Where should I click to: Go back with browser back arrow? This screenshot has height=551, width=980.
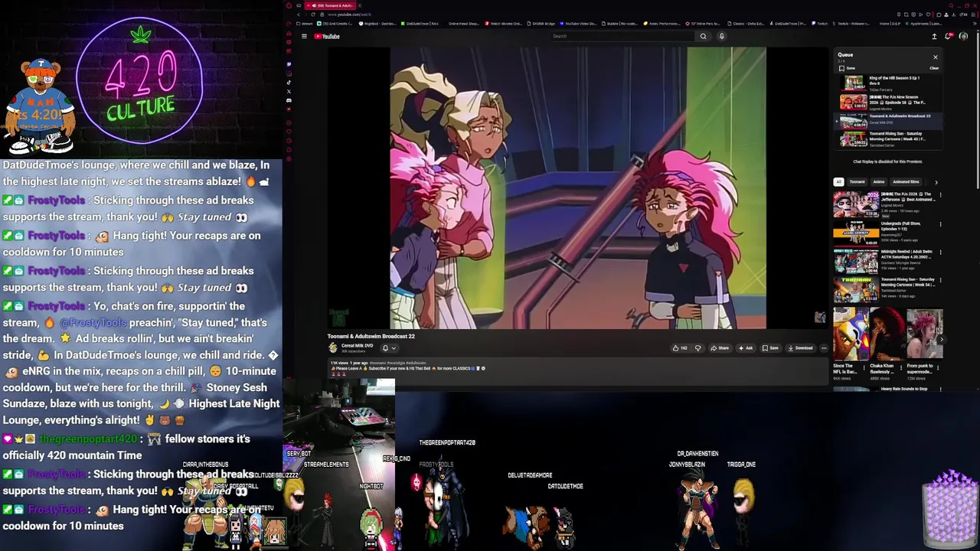click(299, 15)
